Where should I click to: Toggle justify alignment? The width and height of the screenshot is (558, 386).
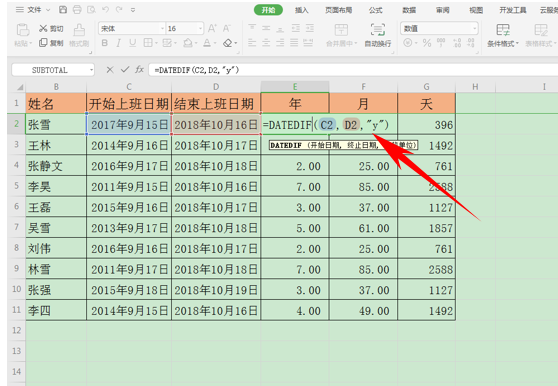[294, 43]
